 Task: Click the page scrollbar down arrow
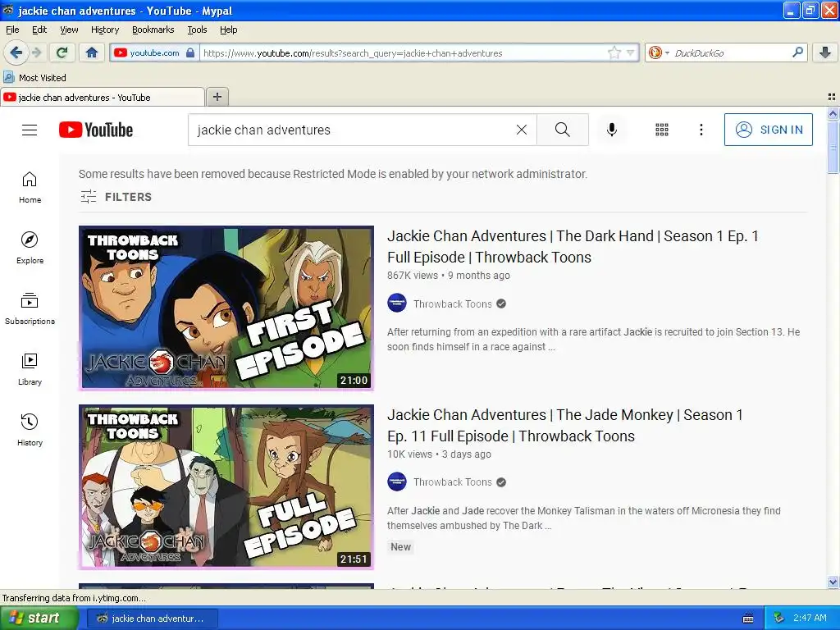(833, 582)
